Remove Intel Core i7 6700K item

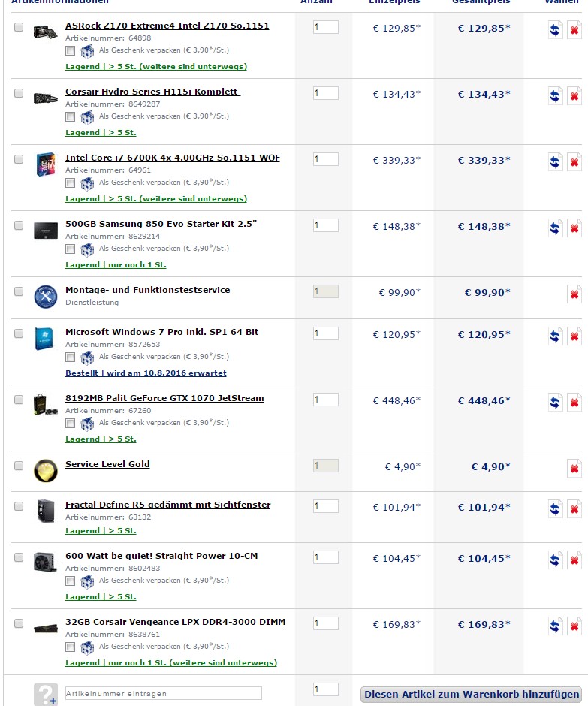pos(574,162)
